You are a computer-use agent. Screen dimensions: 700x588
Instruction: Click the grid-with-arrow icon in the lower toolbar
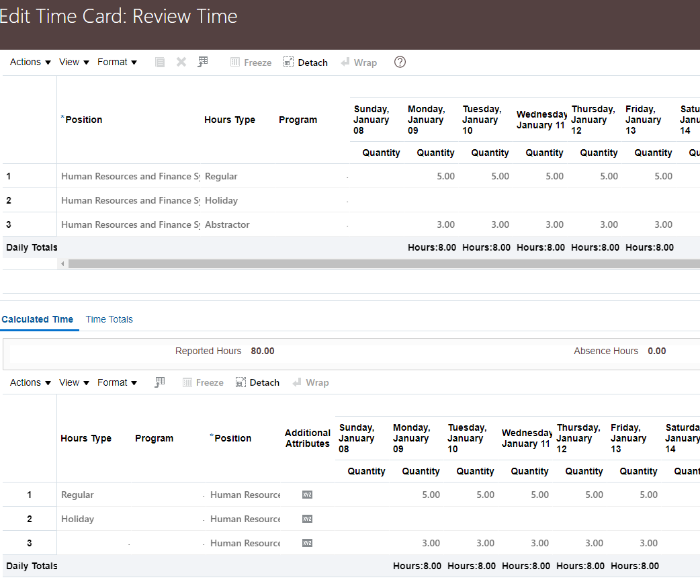pos(159,382)
